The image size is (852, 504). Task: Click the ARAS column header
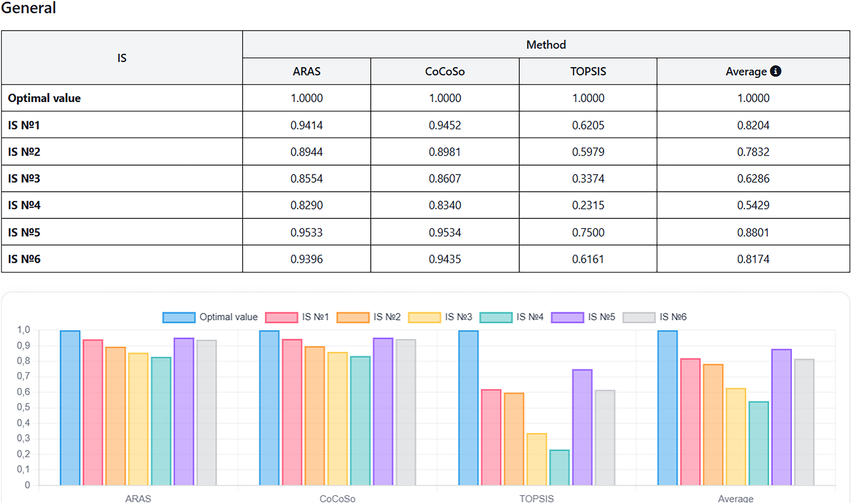tap(306, 71)
